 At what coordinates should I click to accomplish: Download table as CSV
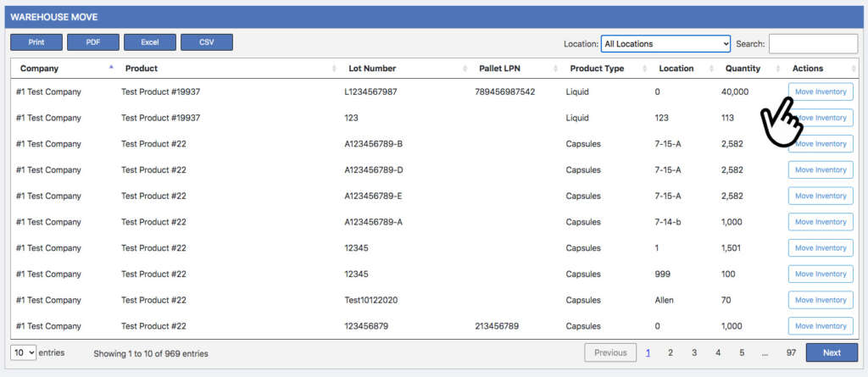207,42
